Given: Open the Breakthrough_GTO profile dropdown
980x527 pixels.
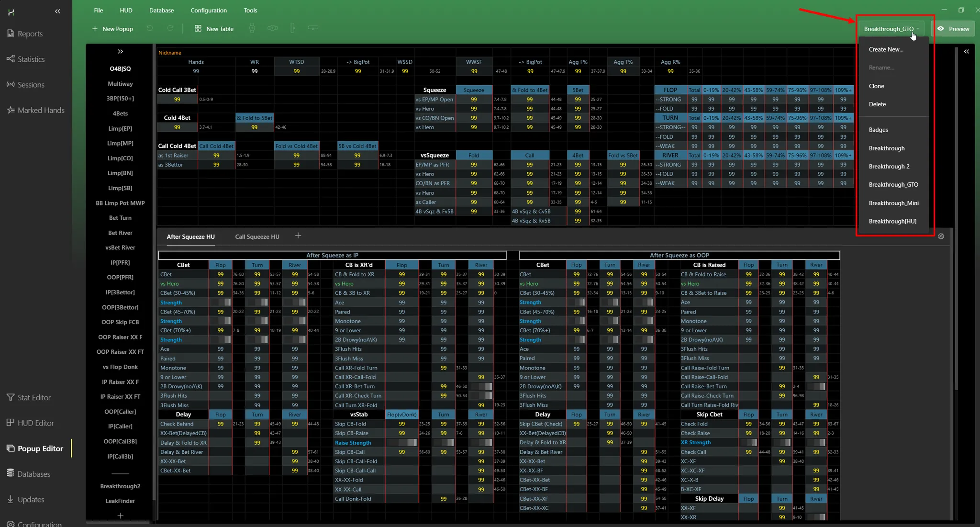Looking at the screenshot, I should tap(891, 29).
